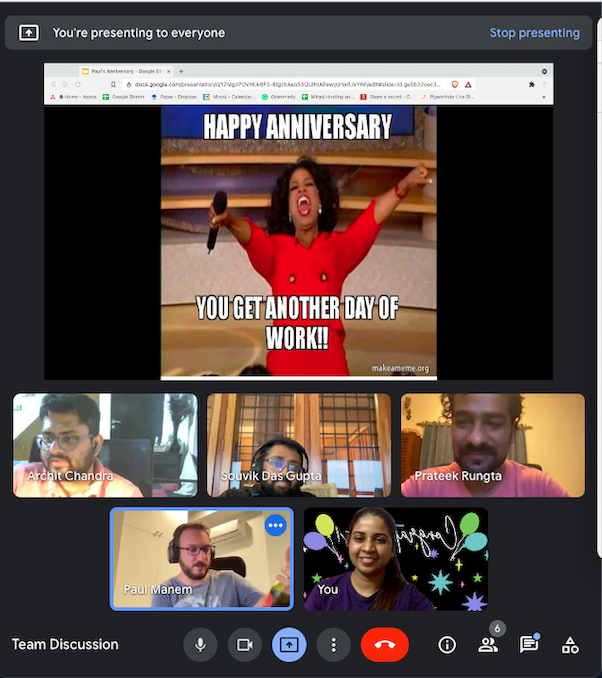The height and width of the screenshot is (678, 602).
Task: Click the bookmark icon beside the address bar
Action: click(x=113, y=84)
